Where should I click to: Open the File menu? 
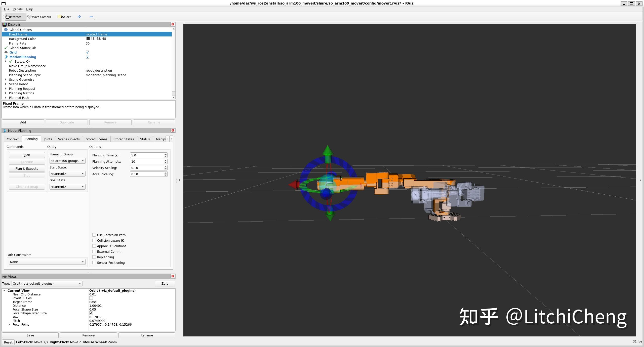(7, 9)
